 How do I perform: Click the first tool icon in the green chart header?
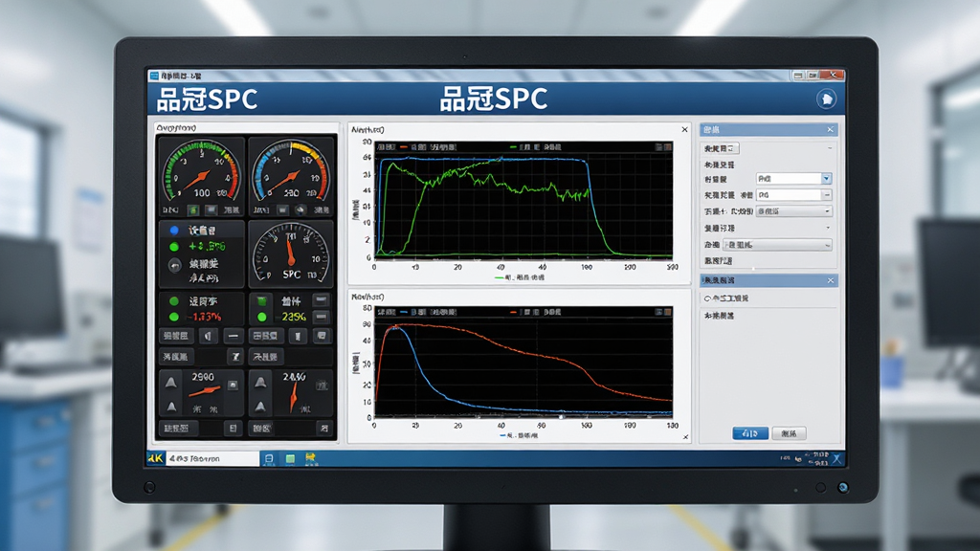pyautogui.click(x=658, y=146)
